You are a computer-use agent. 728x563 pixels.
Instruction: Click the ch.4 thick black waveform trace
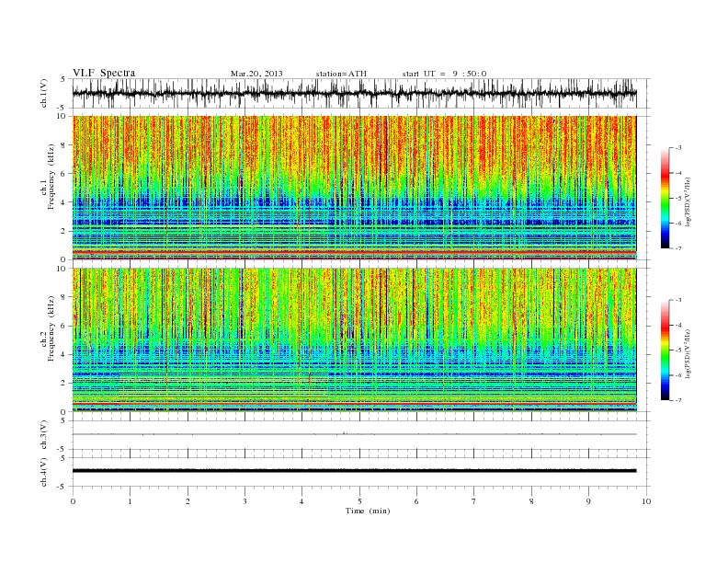click(x=354, y=471)
